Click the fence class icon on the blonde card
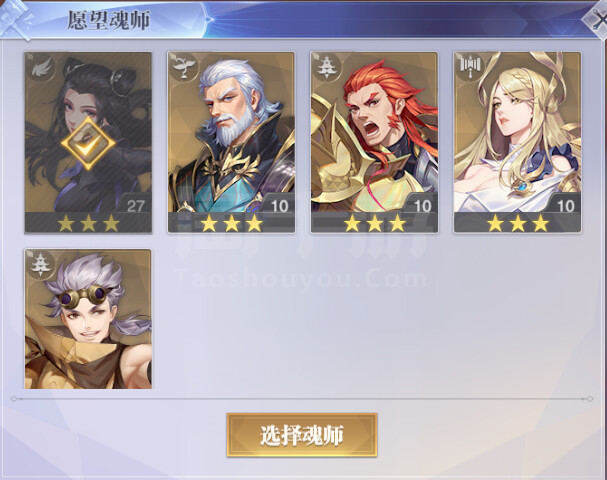Viewport: 607px width, 480px height. click(470, 67)
